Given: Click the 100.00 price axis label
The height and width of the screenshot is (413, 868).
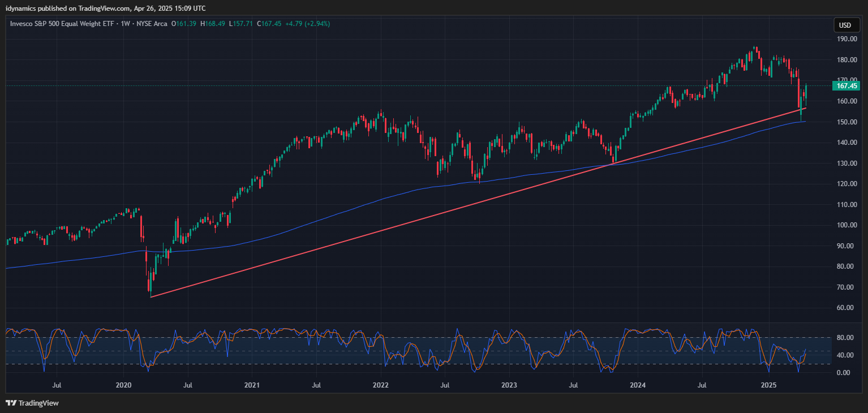Looking at the screenshot, I should point(846,225).
